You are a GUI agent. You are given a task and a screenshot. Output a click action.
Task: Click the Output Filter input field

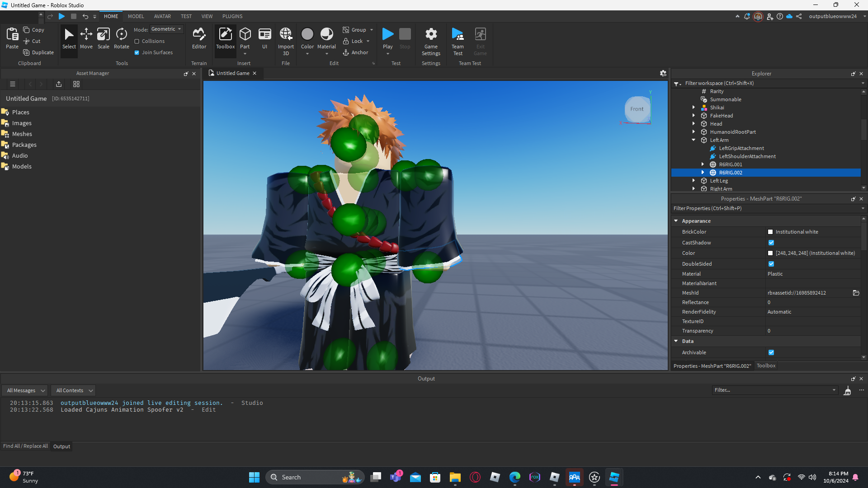(772, 390)
